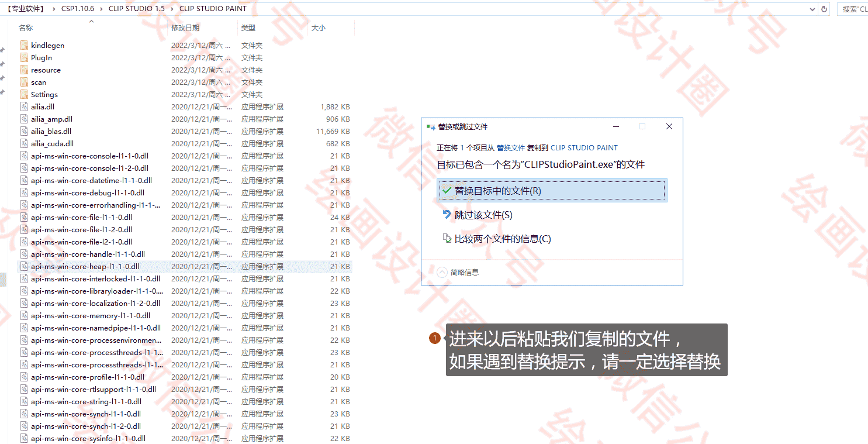
Task: Select the resource folder icon
Action: point(24,70)
